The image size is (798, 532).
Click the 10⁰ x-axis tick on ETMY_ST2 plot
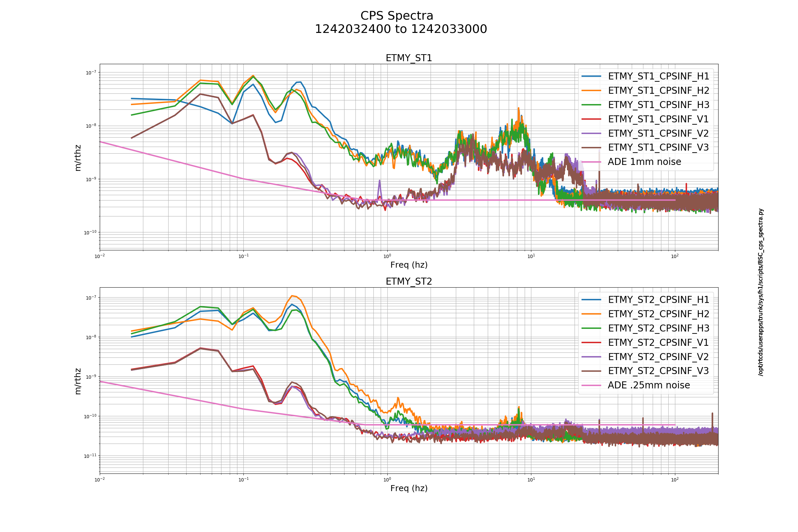click(x=387, y=479)
